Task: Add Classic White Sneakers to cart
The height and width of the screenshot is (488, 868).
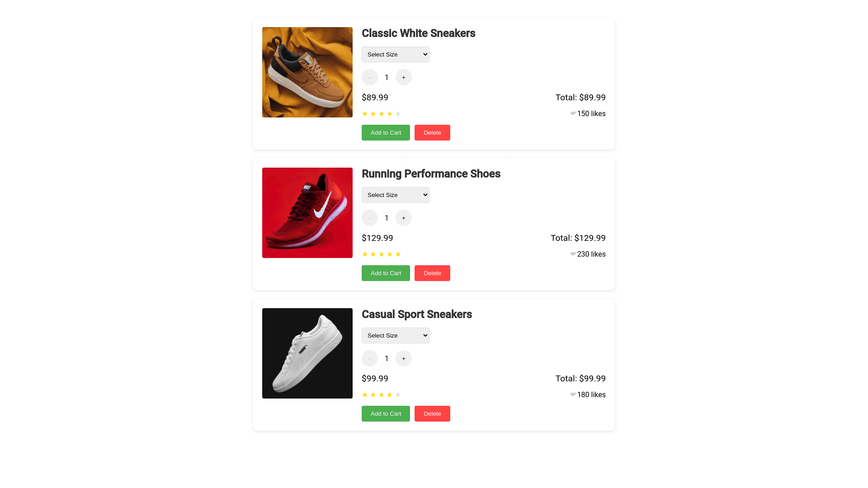Action: point(386,132)
